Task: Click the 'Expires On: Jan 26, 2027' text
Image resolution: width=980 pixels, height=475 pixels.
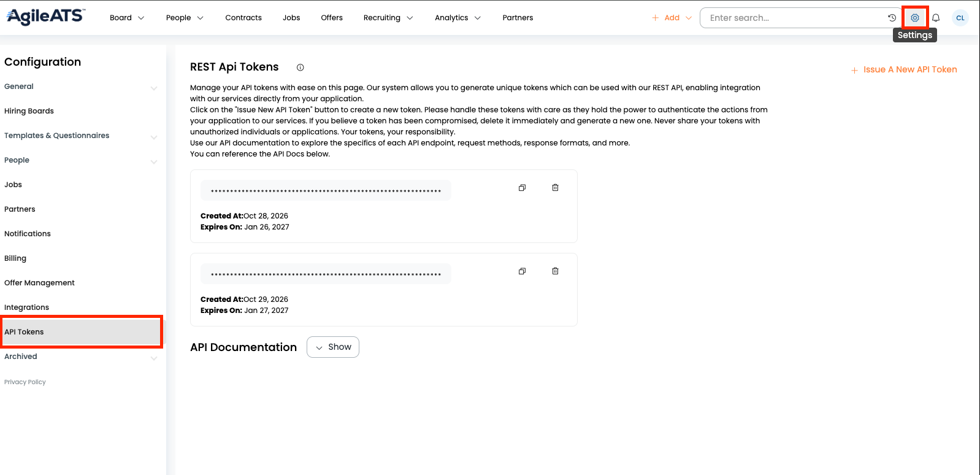Action: pyautogui.click(x=245, y=227)
